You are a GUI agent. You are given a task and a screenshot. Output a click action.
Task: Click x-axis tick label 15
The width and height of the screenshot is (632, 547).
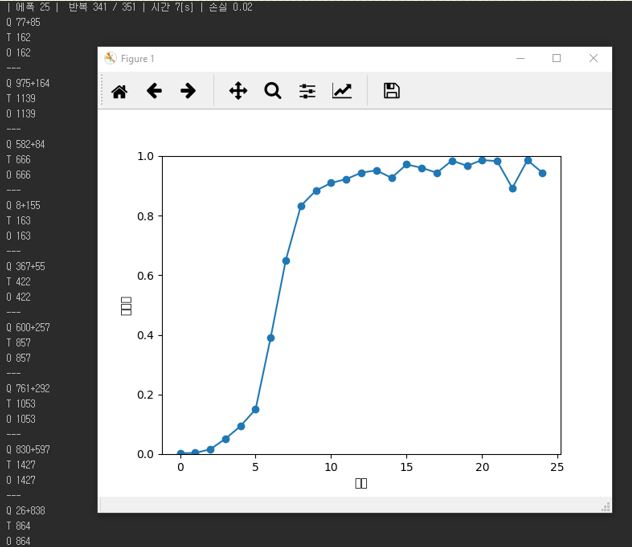click(x=406, y=467)
